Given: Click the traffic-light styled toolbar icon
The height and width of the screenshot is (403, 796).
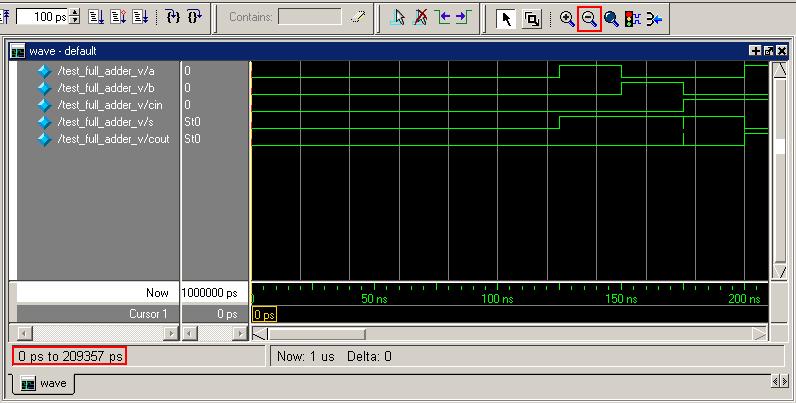Looking at the screenshot, I should pyautogui.click(x=633, y=19).
